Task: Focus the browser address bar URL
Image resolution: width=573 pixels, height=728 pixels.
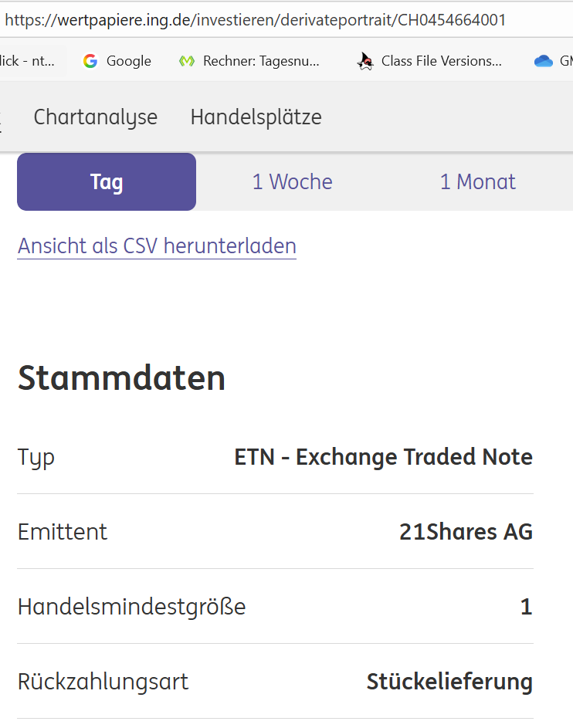Action: tap(255, 19)
